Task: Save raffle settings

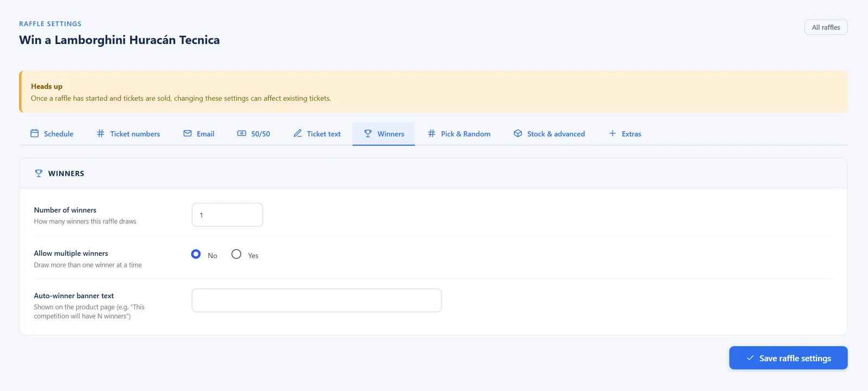Action: pos(788,358)
